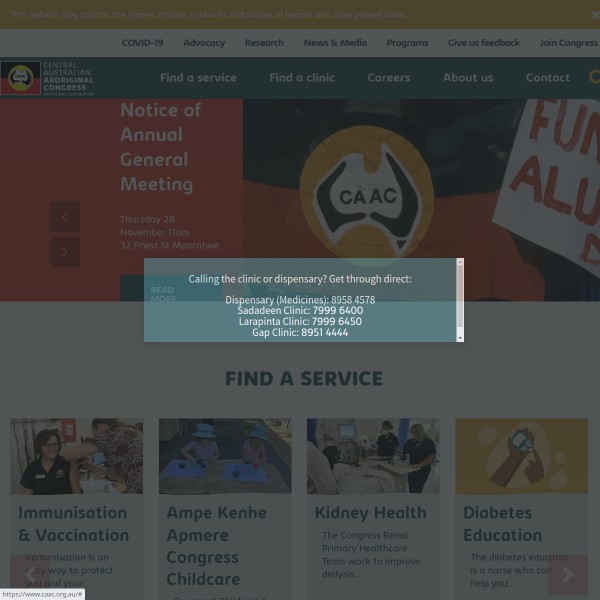Click the Central Australian Aboriginal Congress logo
600x600 pixels.
click(50, 78)
